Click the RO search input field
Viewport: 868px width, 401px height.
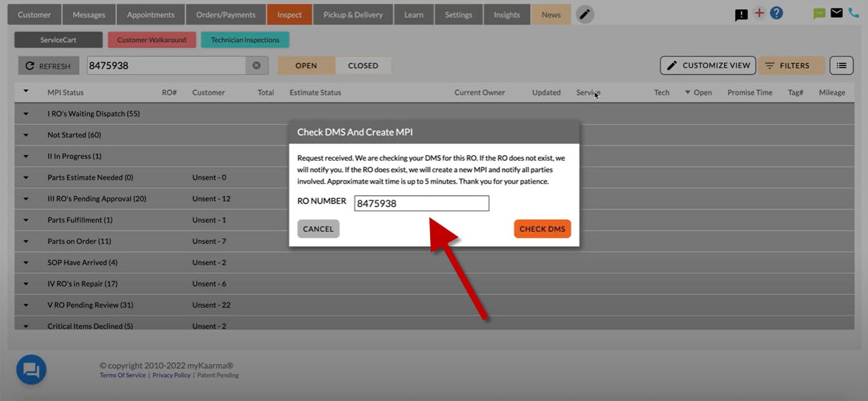pyautogui.click(x=166, y=65)
